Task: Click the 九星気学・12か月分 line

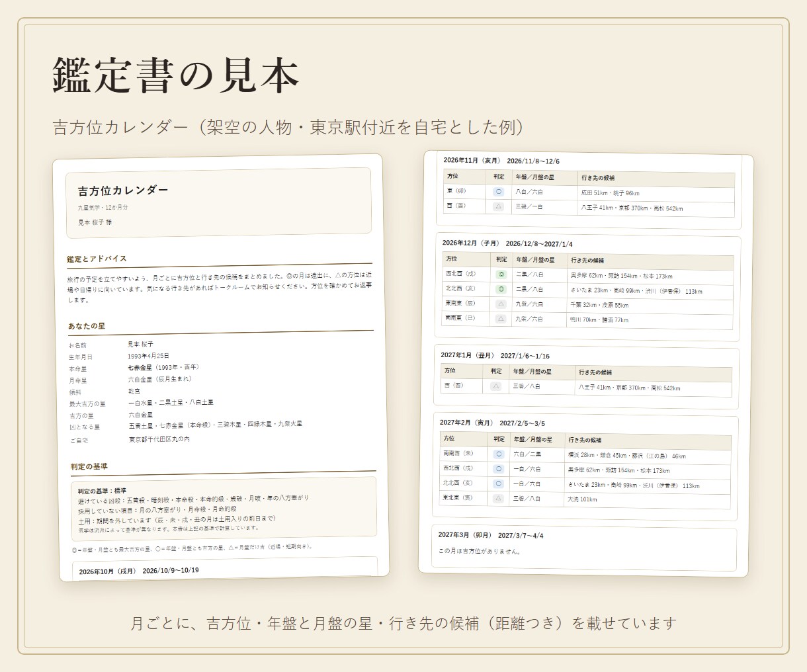Action: (103, 208)
